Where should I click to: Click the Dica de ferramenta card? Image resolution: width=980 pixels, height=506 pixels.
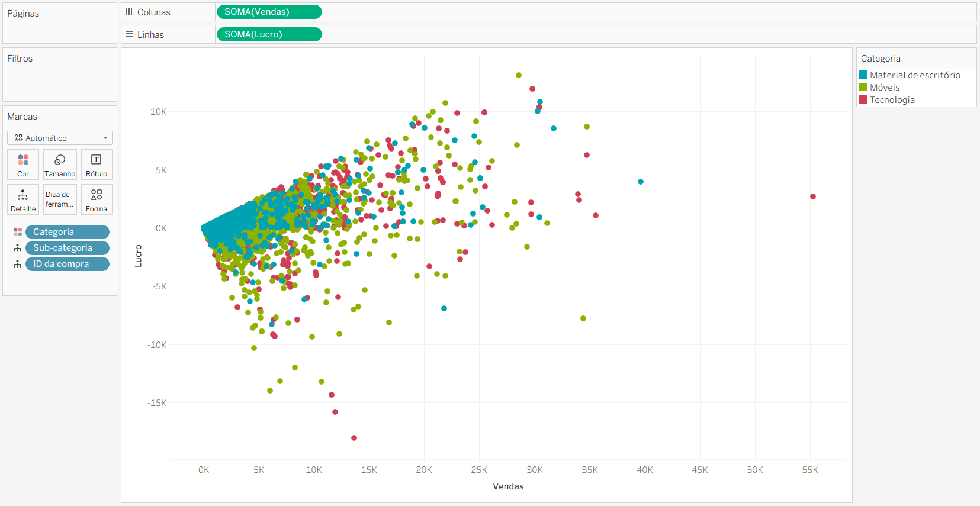click(x=60, y=199)
